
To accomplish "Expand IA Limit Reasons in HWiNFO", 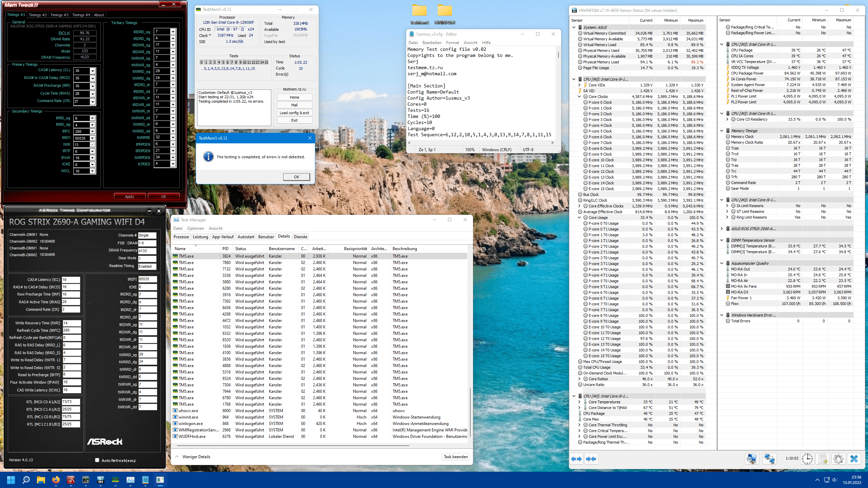I will (x=727, y=206).
